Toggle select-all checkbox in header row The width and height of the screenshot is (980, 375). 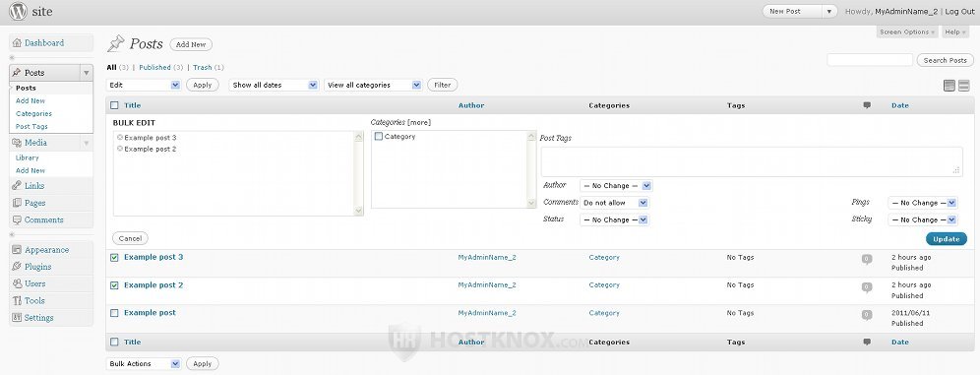pyautogui.click(x=114, y=105)
